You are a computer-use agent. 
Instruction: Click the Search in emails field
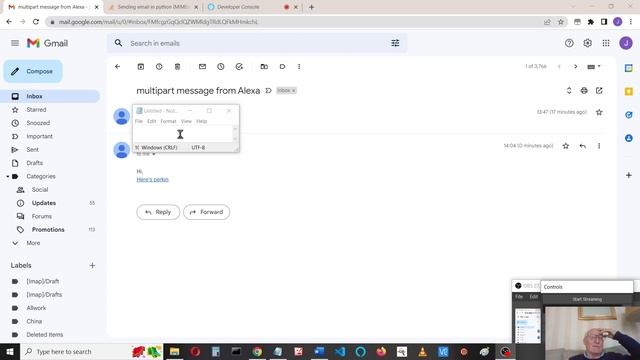pyautogui.click(x=257, y=43)
